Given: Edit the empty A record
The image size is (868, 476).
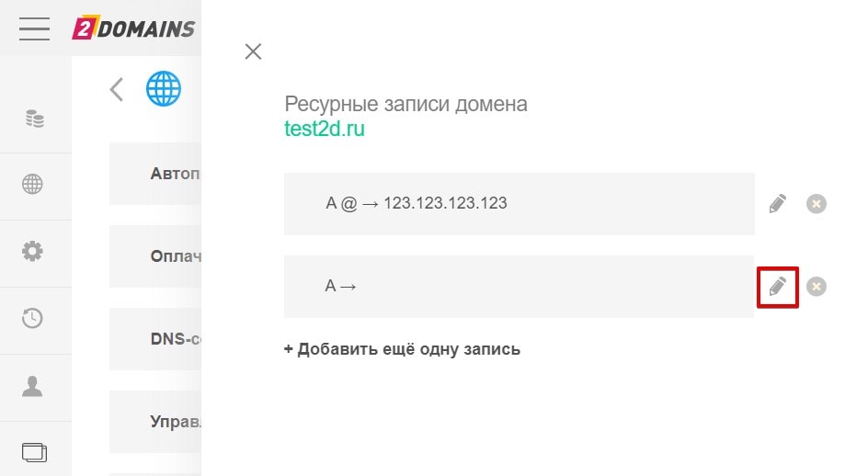Looking at the screenshot, I should [x=778, y=287].
